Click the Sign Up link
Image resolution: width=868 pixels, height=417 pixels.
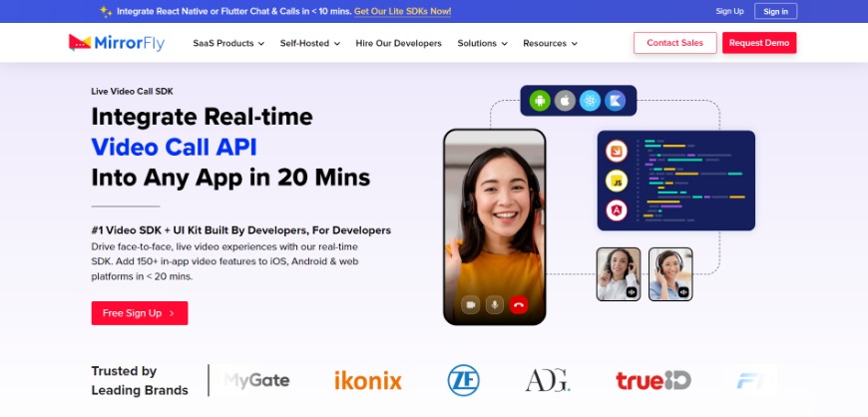729,11
